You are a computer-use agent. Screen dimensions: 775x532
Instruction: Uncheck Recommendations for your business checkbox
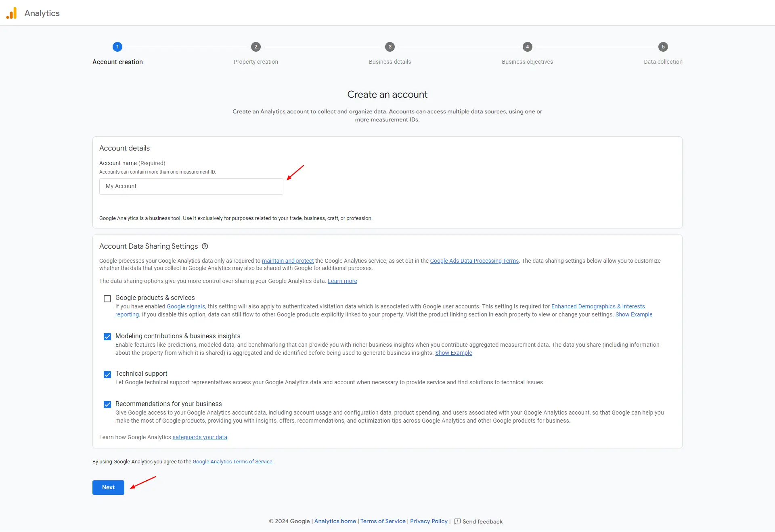(107, 404)
